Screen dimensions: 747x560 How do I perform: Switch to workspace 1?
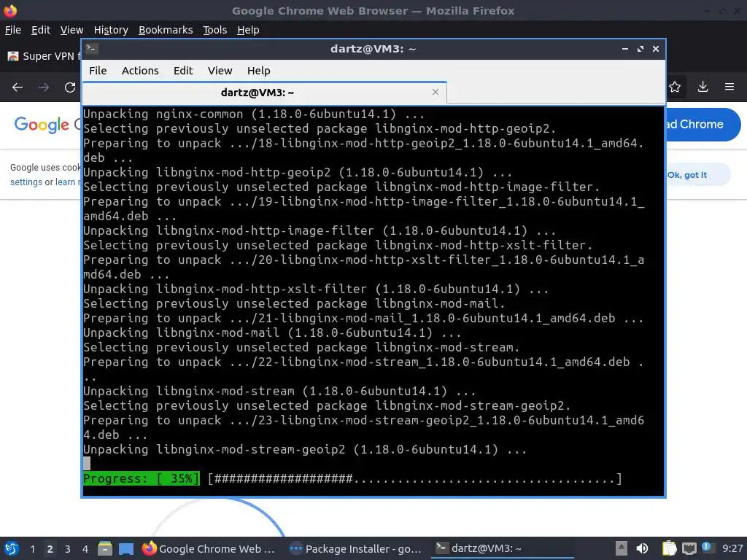point(32,549)
